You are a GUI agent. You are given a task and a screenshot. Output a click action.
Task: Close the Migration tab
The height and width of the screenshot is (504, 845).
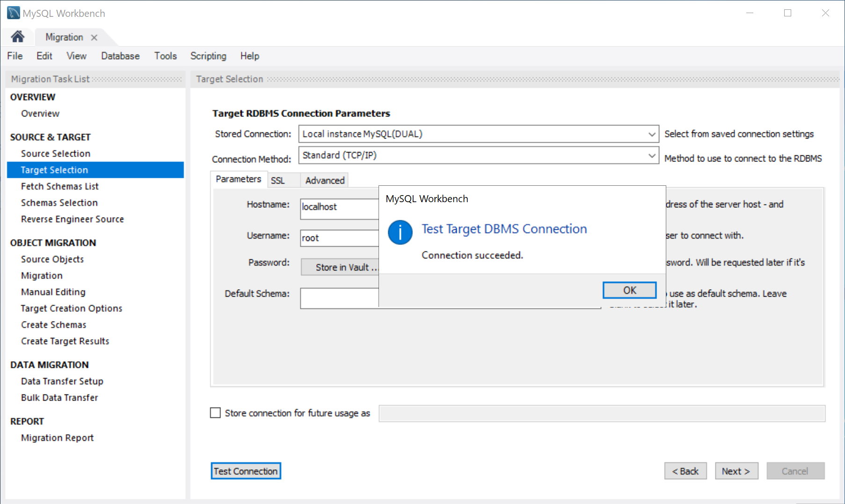[x=94, y=37]
